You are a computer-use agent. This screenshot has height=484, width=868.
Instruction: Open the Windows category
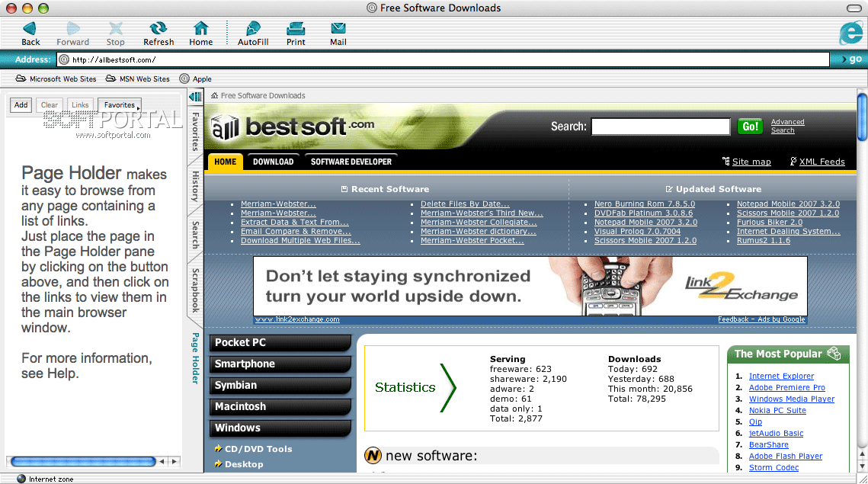(280, 428)
